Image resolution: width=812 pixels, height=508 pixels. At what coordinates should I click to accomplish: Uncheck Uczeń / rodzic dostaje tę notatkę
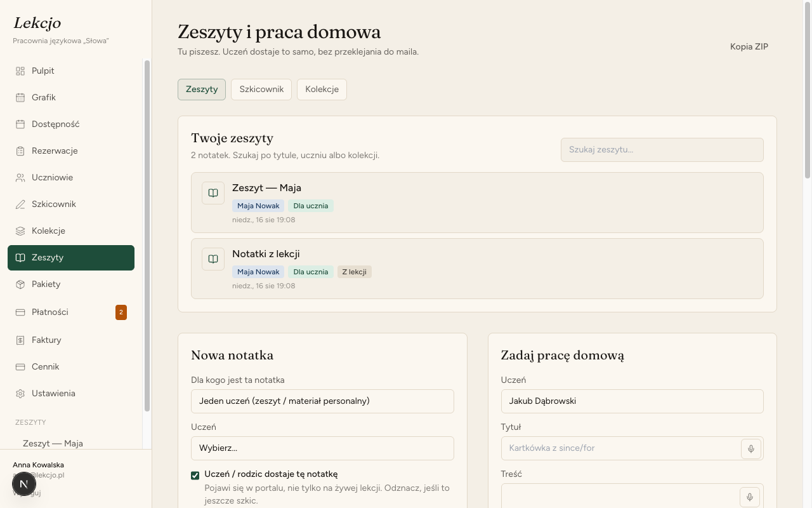coord(195,475)
